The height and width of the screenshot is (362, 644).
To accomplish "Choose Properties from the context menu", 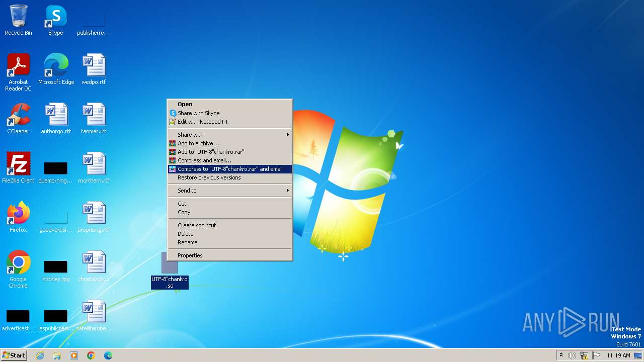I will 230,255.
